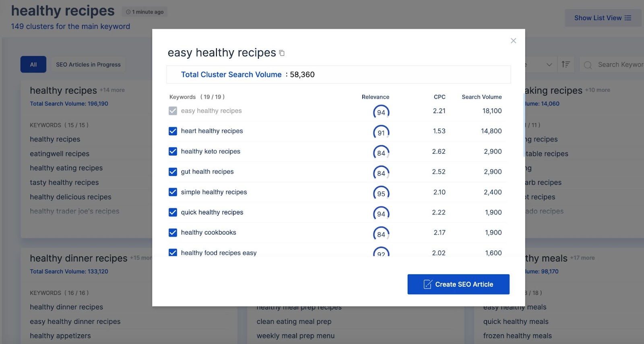Switch to SEO Articles in Progress tab
This screenshot has height=344, width=644.
(88, 64)
